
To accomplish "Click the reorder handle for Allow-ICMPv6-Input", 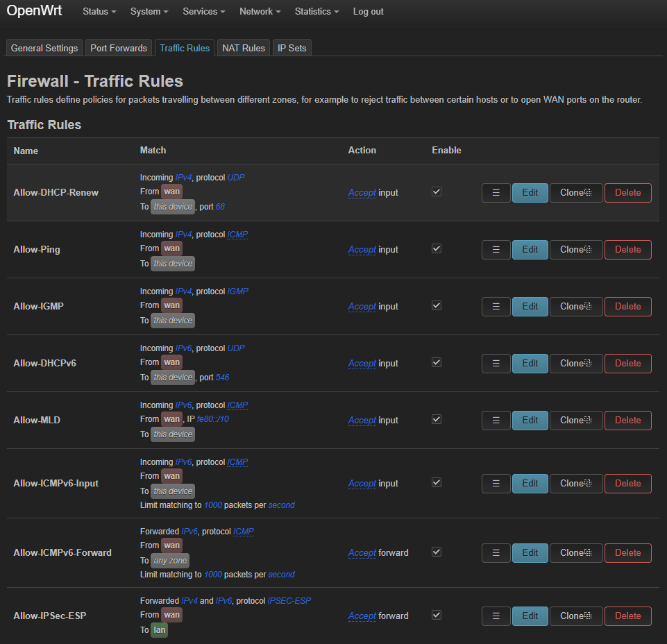I will coord(496,484).
